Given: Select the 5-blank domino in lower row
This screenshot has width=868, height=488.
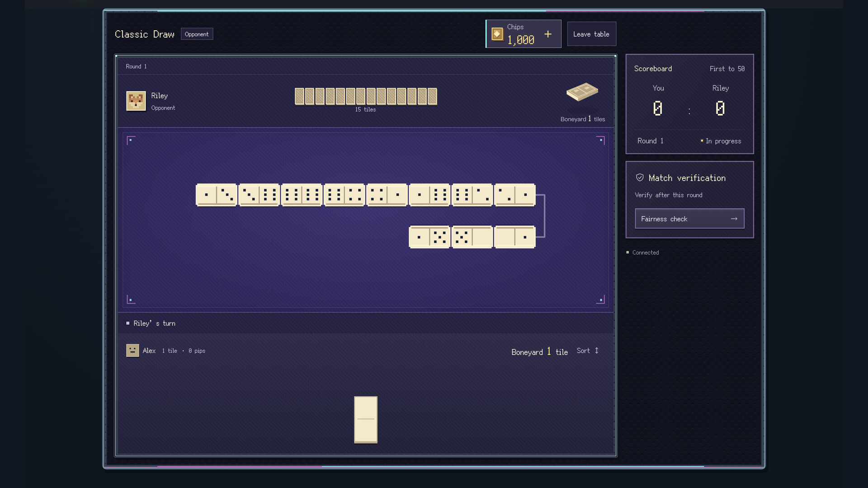Looking at the screenshot, I should (x=472, y=237).
